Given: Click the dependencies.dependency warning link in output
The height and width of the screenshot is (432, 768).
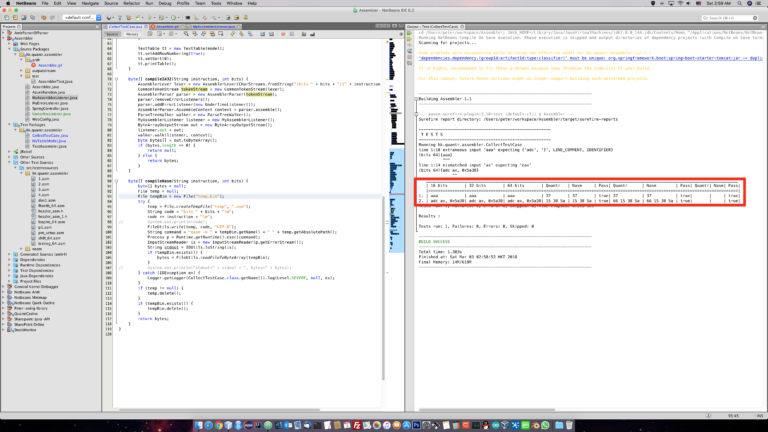Looking at the screenshot, I should pyautogui.click(x=590, y=58).
